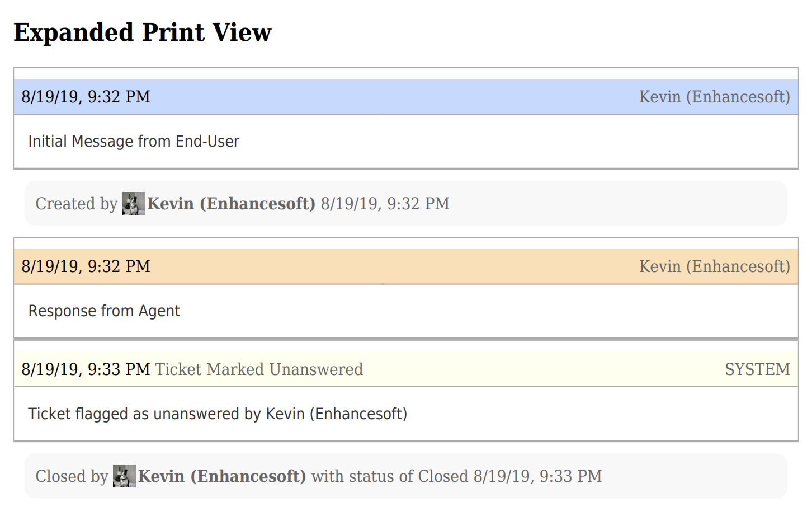This screenshot has width=812, height=516.
Task: Click the Expanded Print View heading
Action: click(143, 32)
